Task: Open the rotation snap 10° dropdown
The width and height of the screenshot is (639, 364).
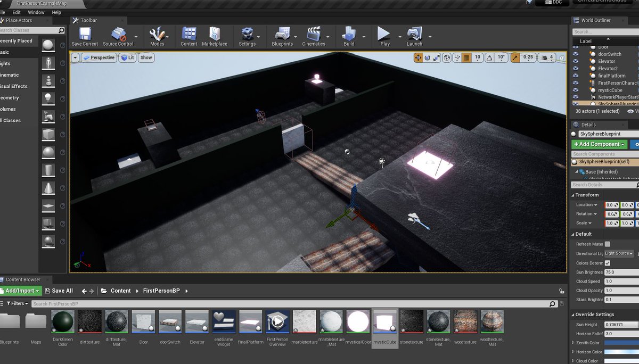Action: point(501,57)
